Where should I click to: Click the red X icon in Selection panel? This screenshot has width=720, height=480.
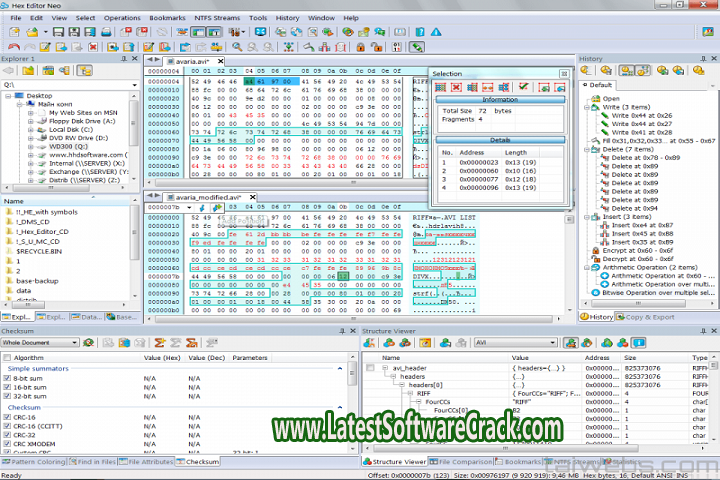pos(457,88)
